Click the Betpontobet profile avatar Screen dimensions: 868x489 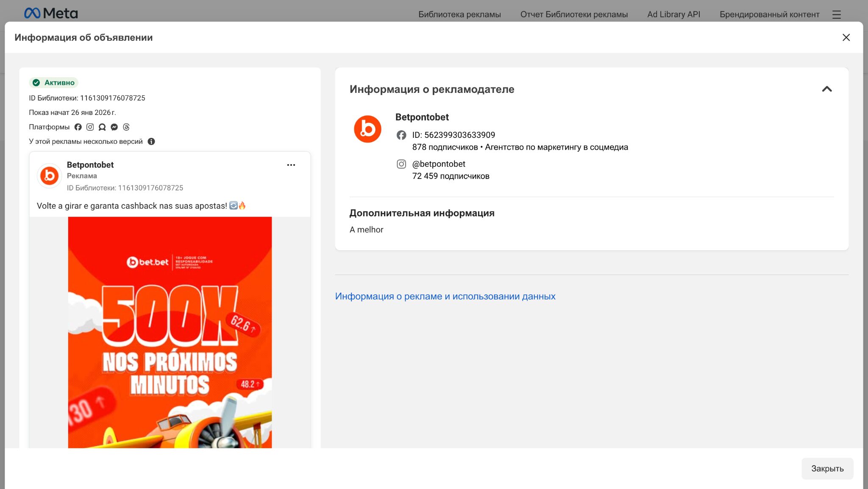(368, 129)
